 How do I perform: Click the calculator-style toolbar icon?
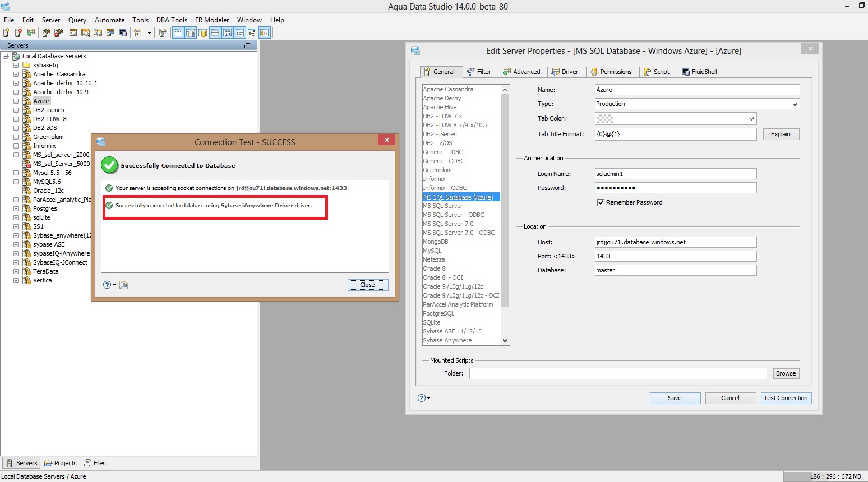click(x=163, y=33)
